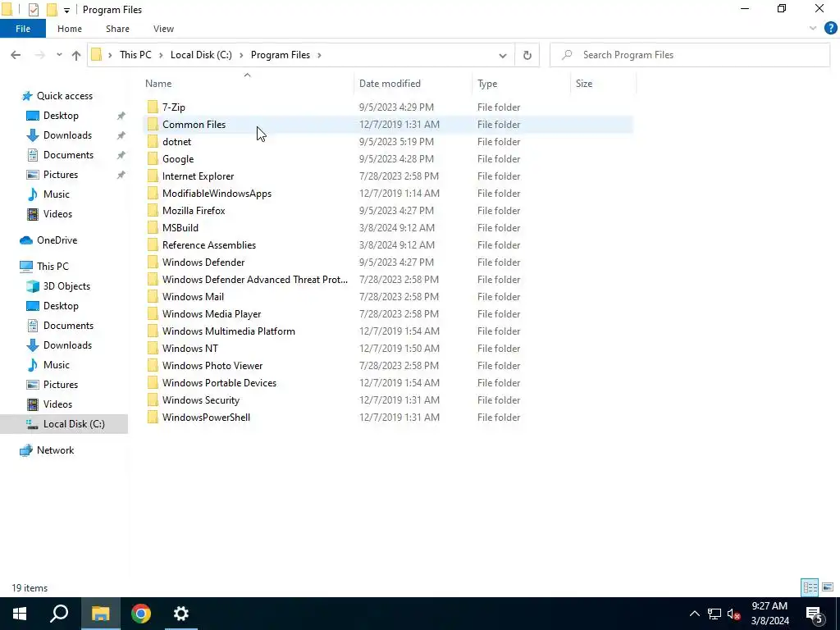Open the File Explorer Help icon

pos(830,29)
